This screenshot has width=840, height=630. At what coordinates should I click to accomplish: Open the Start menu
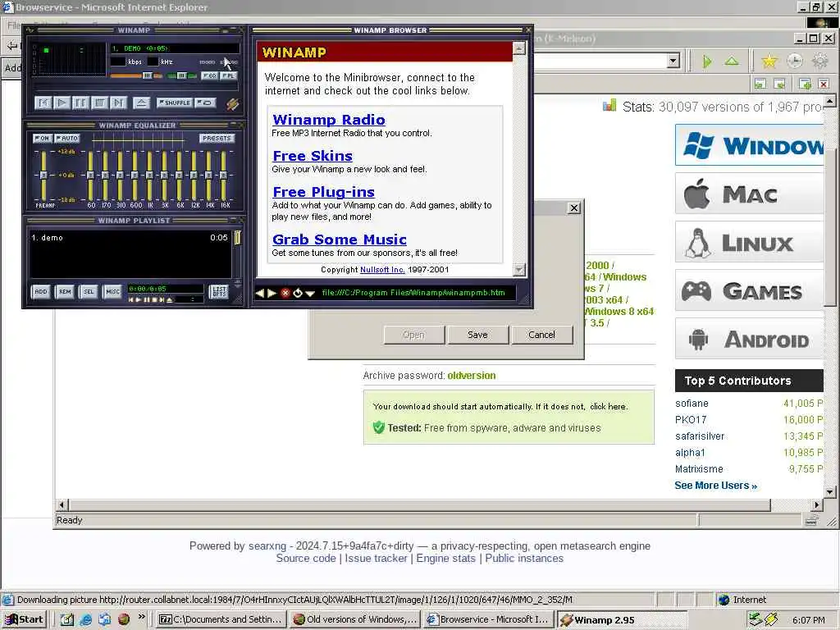(25, 619)
